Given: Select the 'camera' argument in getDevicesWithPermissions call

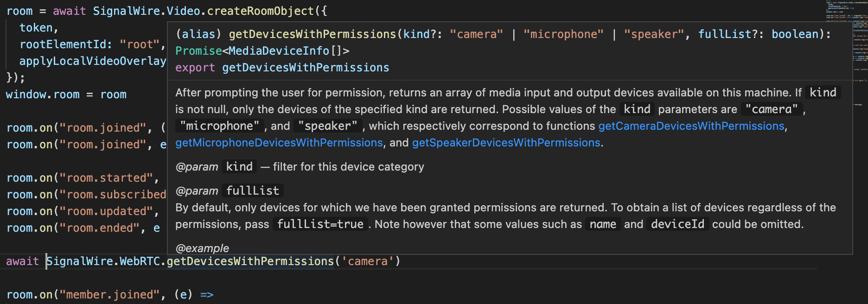Looking at the screenshot, I should coord(367,261).
